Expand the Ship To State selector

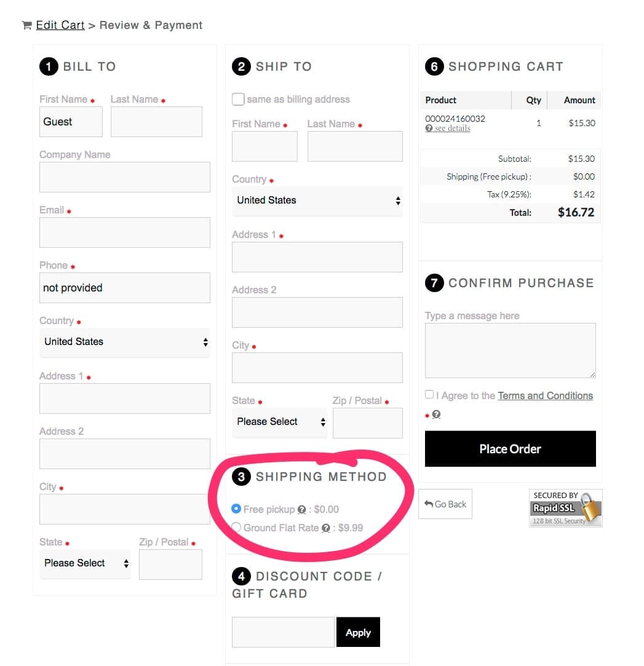[x=279, y=422]
